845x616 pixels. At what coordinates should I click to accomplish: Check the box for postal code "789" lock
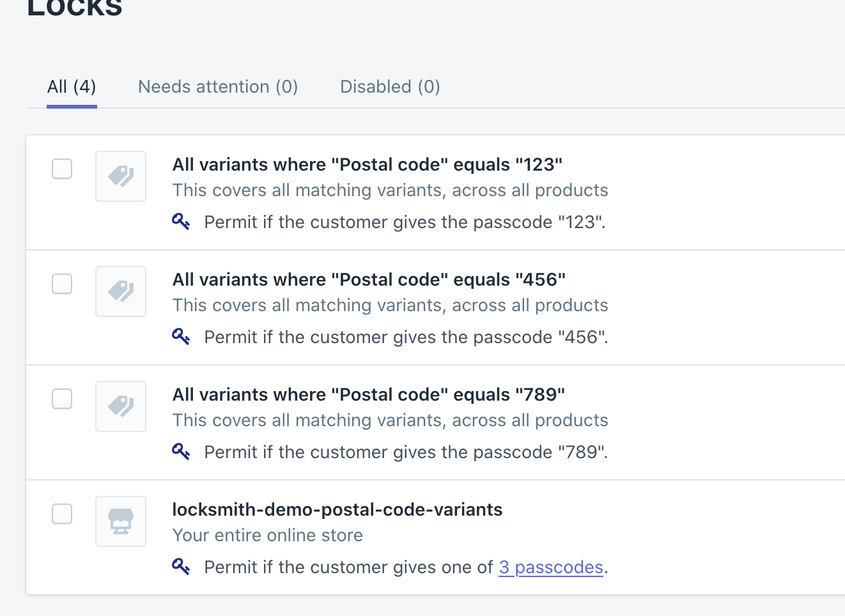[x=62, y=399]
